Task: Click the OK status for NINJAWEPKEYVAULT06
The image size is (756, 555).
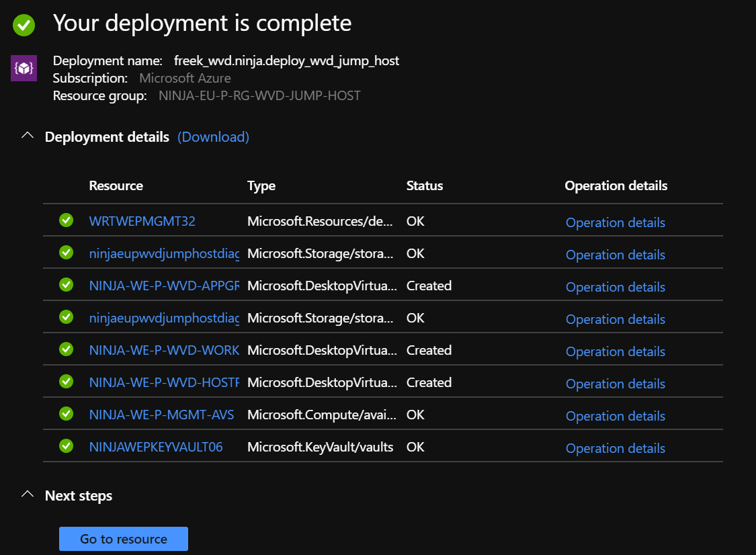Action: click(415, 447)
